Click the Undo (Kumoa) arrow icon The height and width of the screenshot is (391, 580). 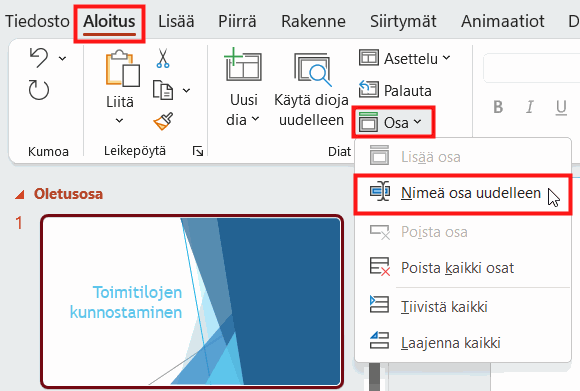click(39, 58)
